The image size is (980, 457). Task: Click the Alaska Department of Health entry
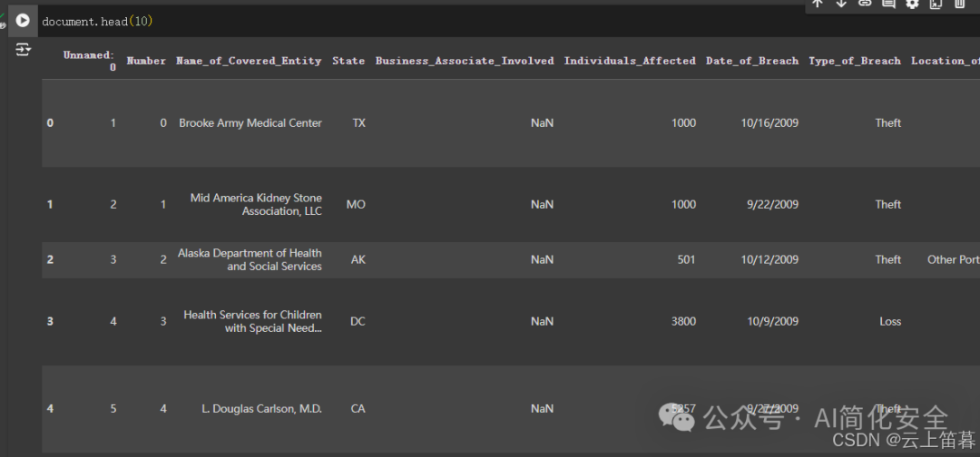click(x=250, y=259)
